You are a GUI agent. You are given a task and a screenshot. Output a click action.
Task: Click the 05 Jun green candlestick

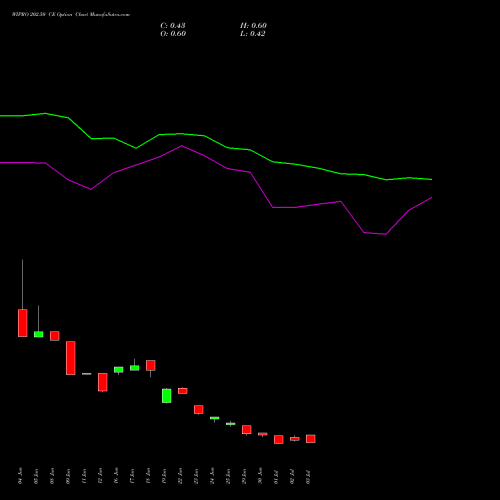pyautogui.click(x=39, y=334)
